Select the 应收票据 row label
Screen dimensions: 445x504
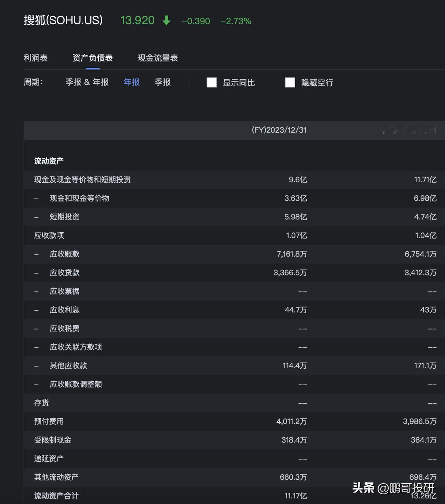(x=65, y=291)
